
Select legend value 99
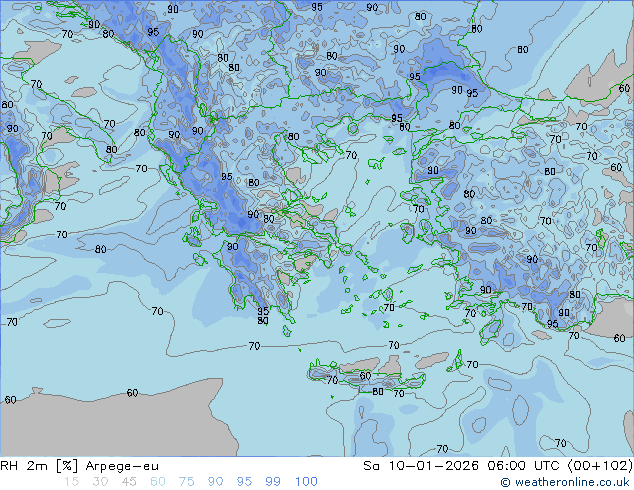273,482
